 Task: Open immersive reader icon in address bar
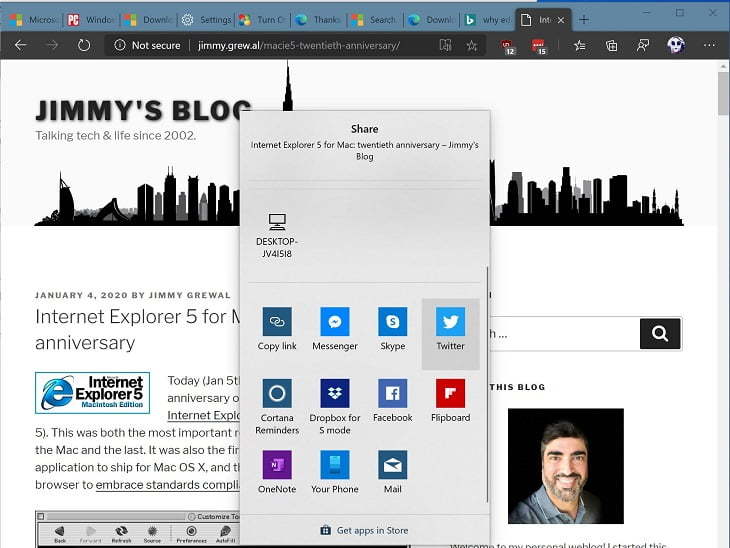[x=445, y=45]
